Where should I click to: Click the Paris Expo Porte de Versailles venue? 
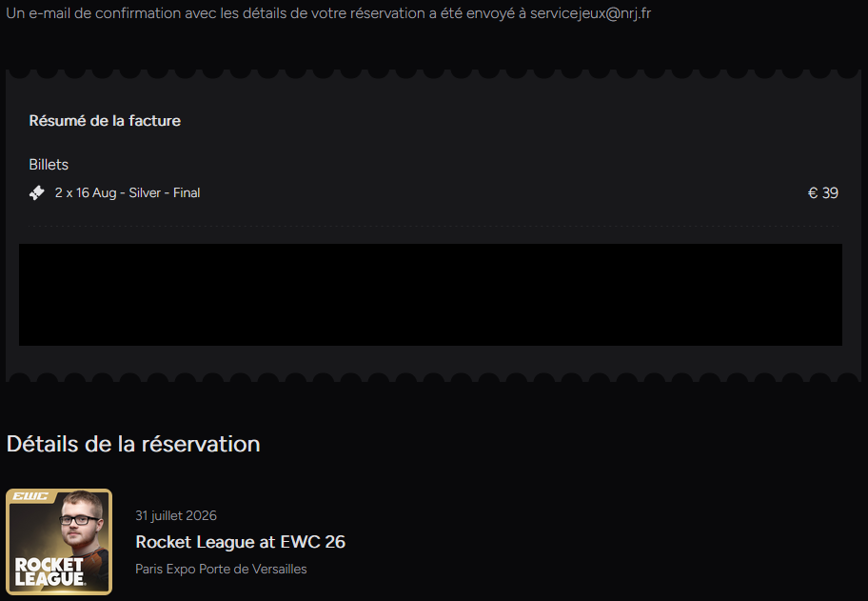pyautogui.click(x=221, y=569)
